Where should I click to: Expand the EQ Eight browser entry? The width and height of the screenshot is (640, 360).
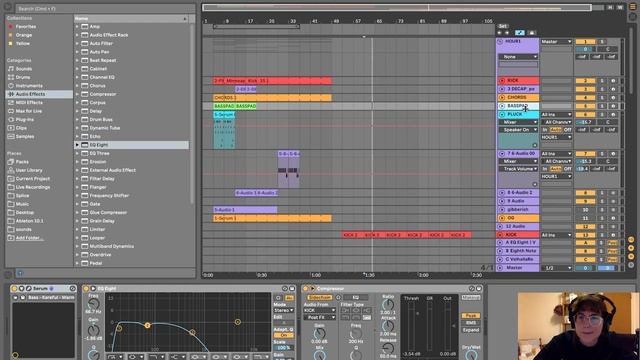tap(77, 145)
